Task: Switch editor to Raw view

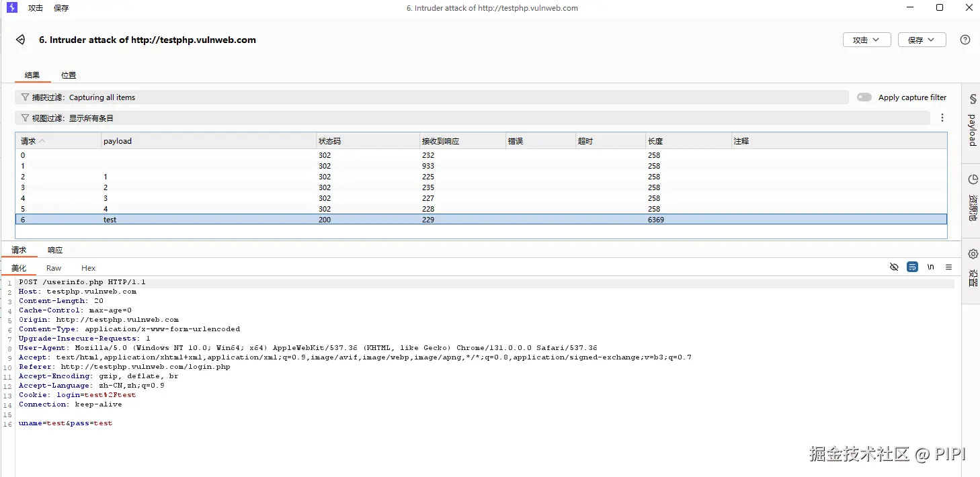Action: (x=54, y=268)
